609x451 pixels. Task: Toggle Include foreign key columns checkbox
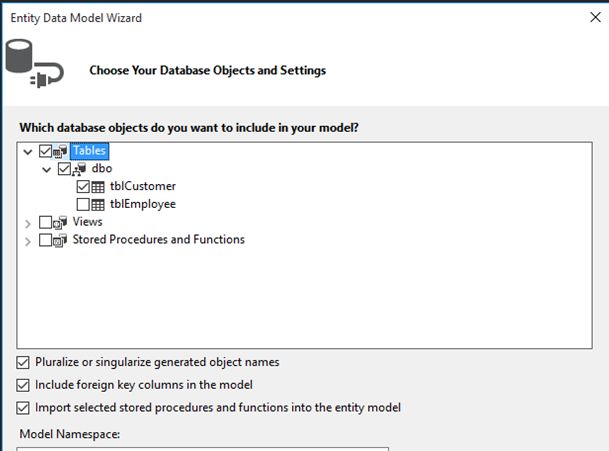(x=24, y=385)
